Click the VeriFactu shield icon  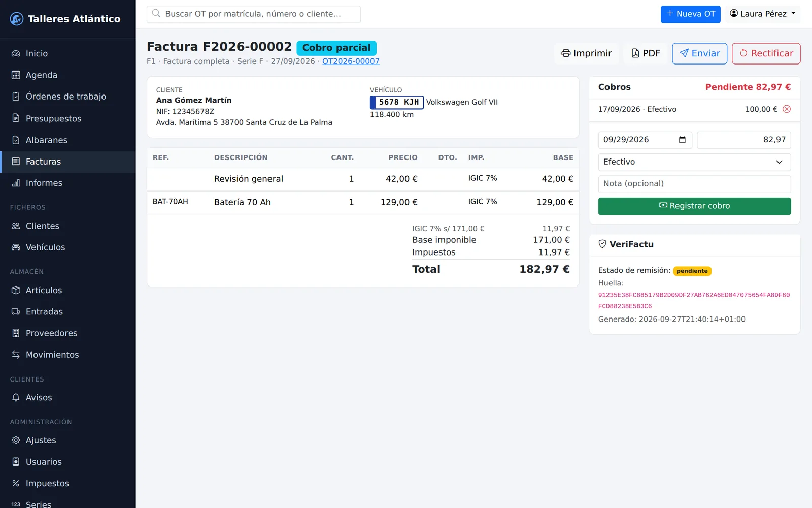tap(602, 244)
